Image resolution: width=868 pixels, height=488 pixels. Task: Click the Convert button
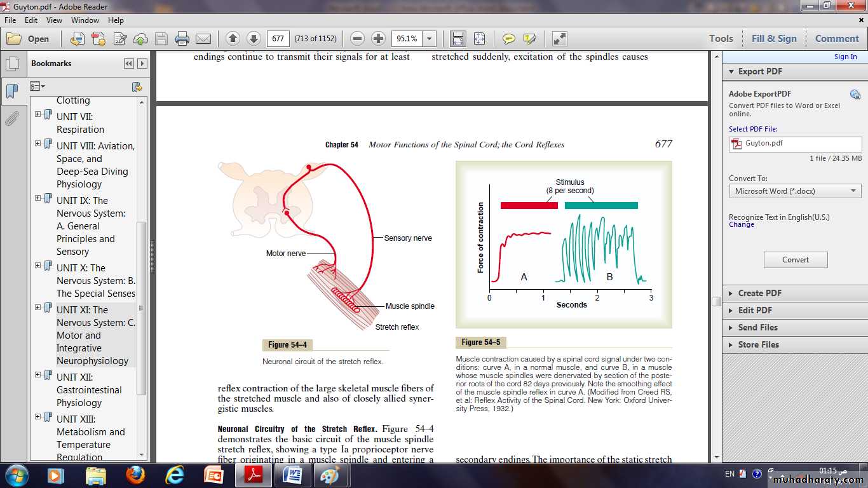(795, 260)
